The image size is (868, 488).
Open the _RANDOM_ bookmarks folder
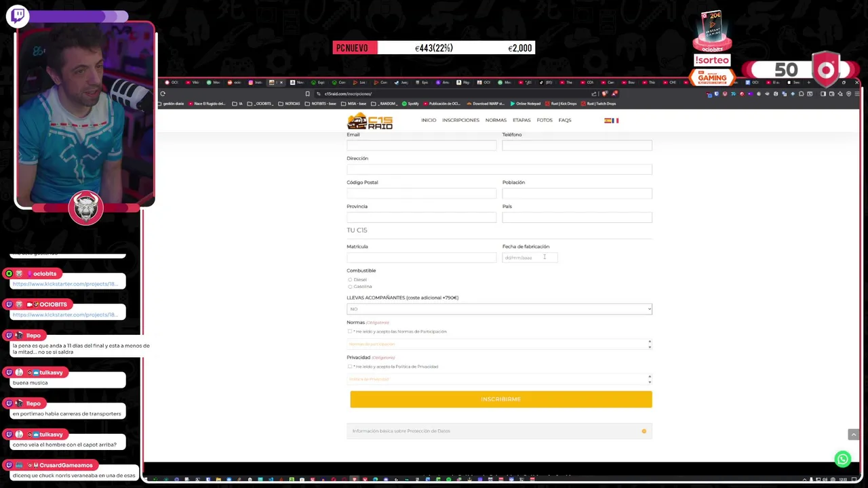tap(384, 104)
